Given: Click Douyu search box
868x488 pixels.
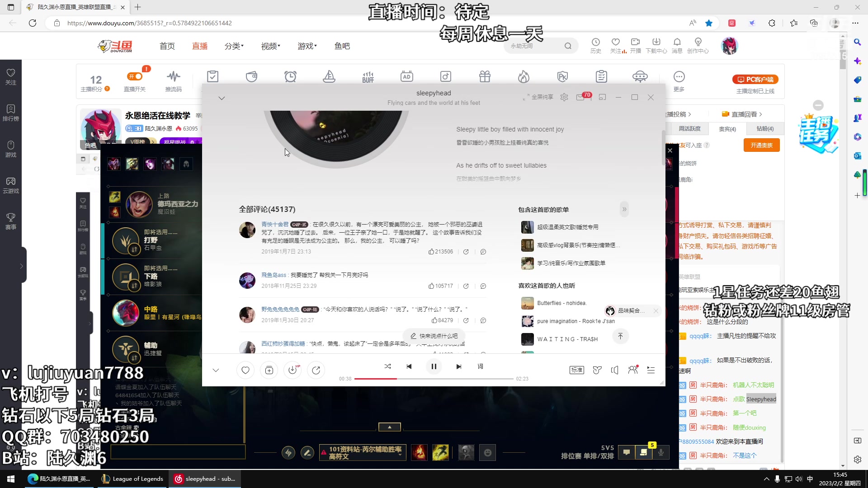Looking at the screenshot, I should (541, 46).
